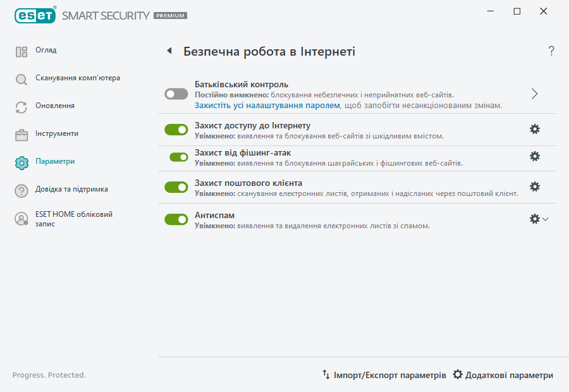The height and width of the screenshot is (392, 569).
Task: Open the Огляд section icon
Action: (21, 50)
